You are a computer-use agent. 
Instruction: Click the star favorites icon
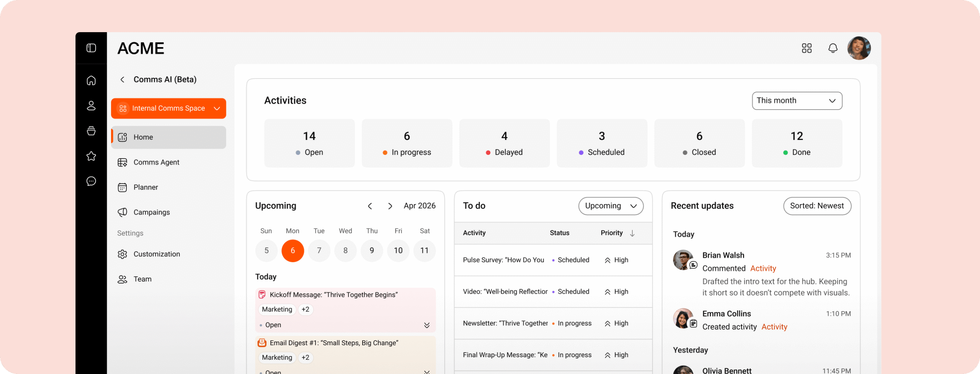tap(91, 156)
